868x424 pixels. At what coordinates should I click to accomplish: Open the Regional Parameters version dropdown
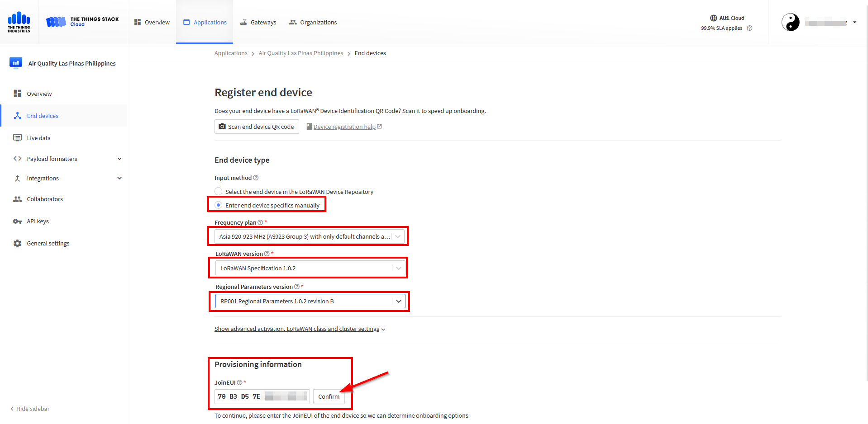click(x=310, y=301)
